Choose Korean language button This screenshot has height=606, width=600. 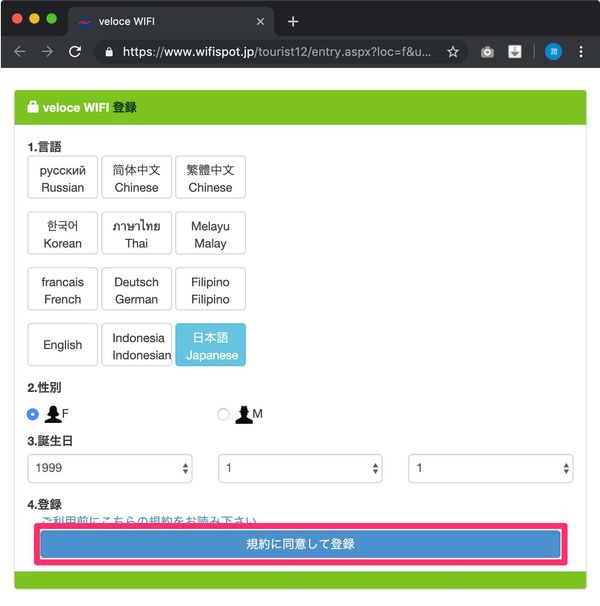click(x=63, y=233)
